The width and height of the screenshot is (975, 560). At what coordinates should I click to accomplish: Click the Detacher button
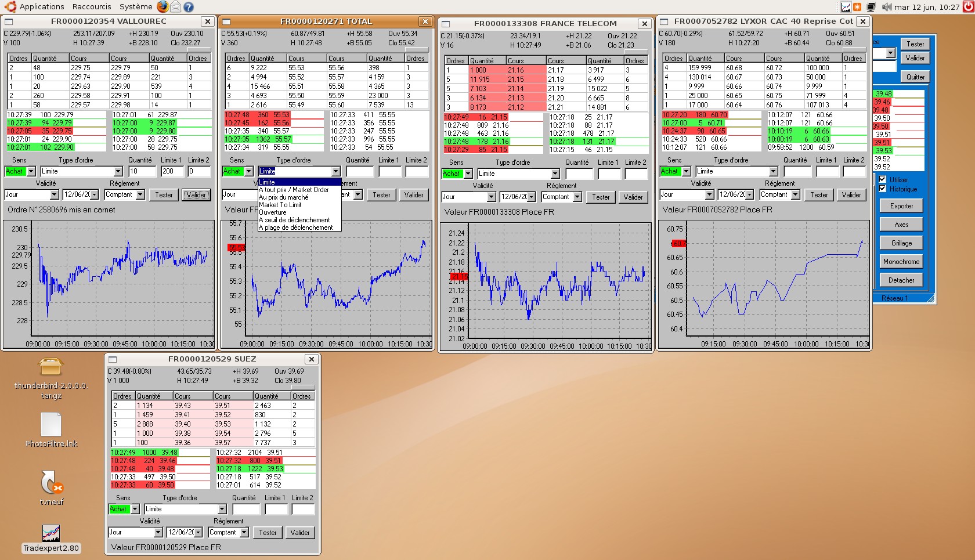click(901, 280)
